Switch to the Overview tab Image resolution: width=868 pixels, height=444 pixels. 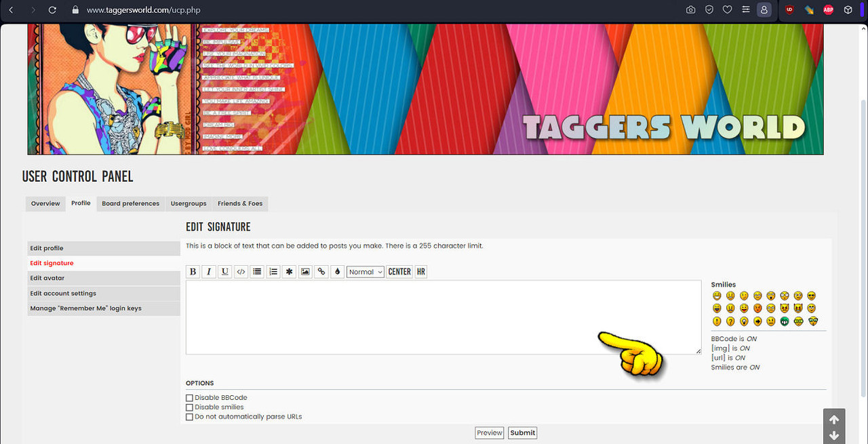coord(45,203)
